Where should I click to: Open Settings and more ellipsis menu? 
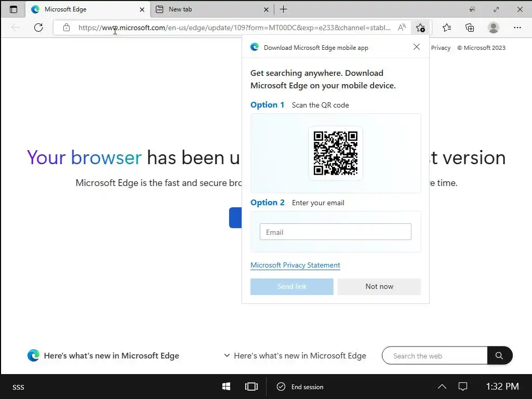point(517,28)
